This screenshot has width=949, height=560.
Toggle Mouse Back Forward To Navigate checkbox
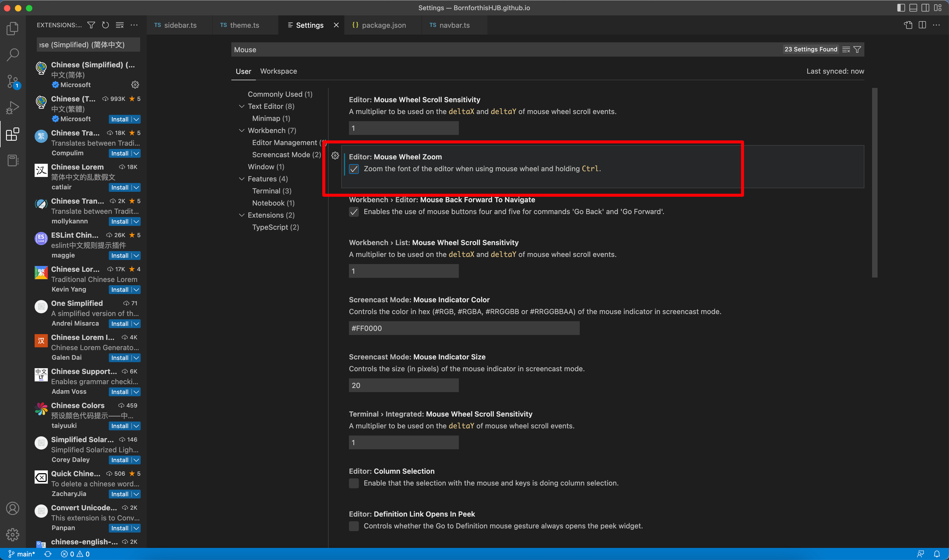(x=354, y=212)
